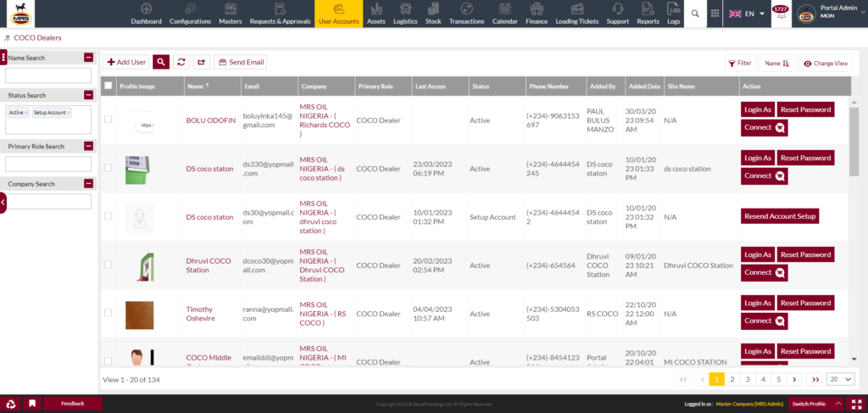Click the red search button in toolbar
Screen dimensions: 868x413
pos(160,62)
